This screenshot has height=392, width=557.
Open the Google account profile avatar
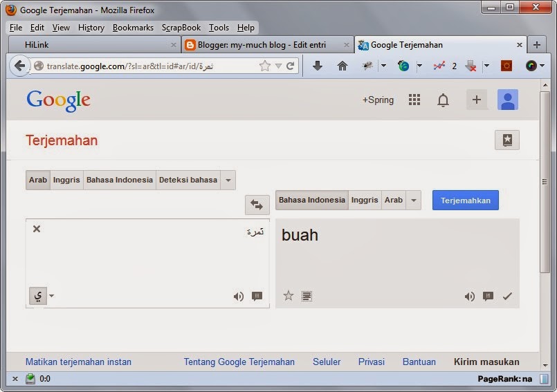(x=508, y=100)
